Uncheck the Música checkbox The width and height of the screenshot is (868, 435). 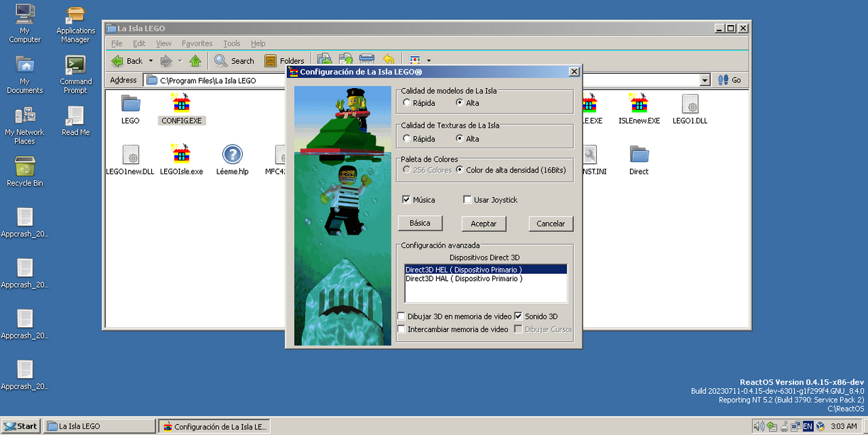pyautogui.click(x=406, y=200)
